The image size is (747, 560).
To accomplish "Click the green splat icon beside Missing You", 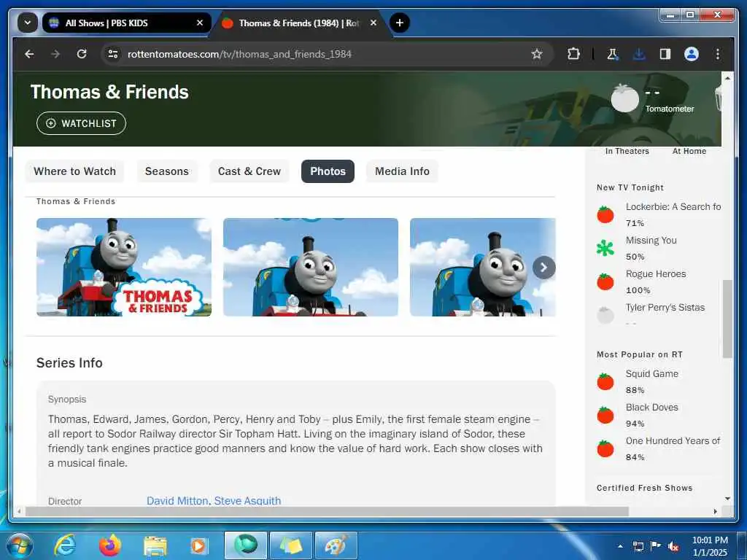I will click(x=605, y=248).
